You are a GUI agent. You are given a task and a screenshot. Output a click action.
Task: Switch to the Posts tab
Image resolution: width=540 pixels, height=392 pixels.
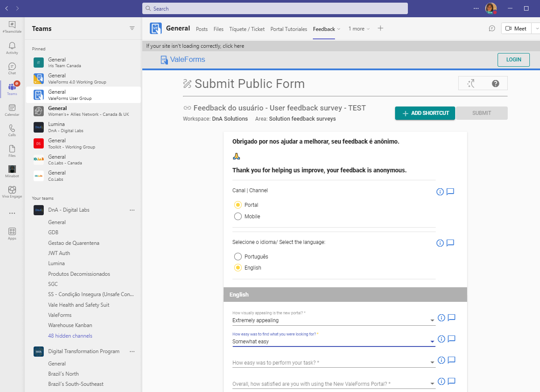coord(202,29)
